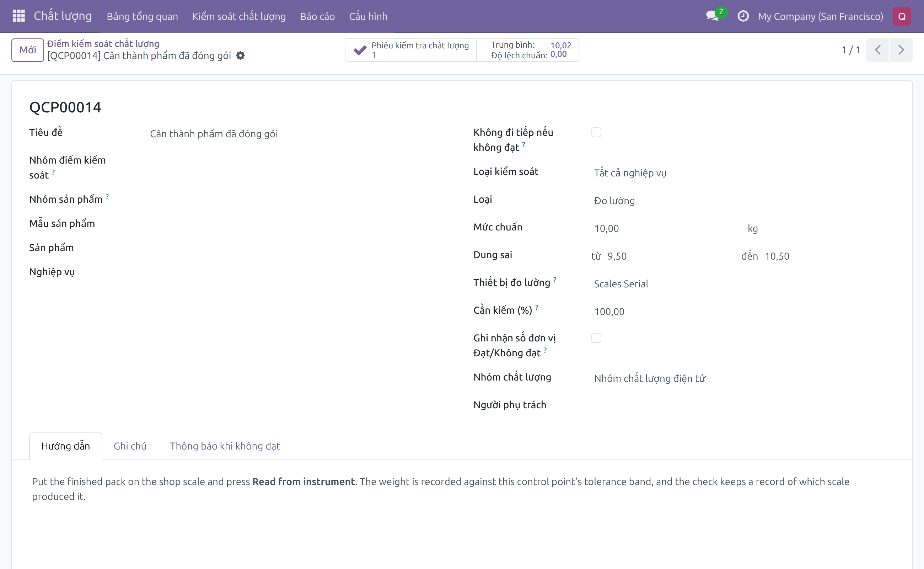Open the user avatar Q menu
Screen dimensions: 924x569
(902, 16)
